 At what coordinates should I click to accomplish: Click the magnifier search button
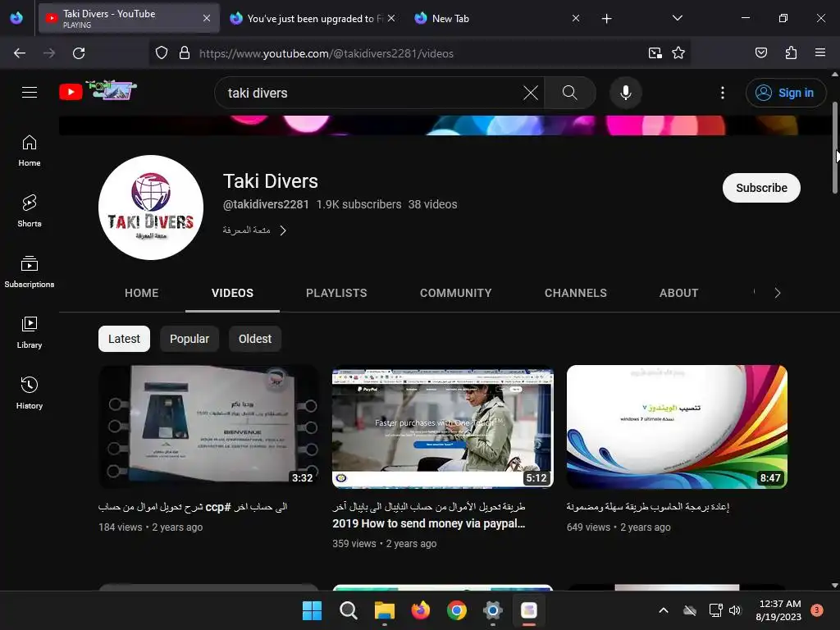pos(569,93)
